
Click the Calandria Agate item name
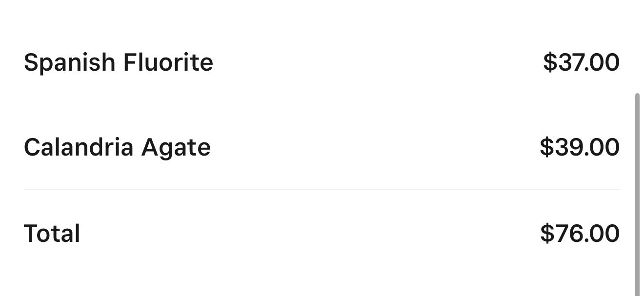click(x=117, y=147)
